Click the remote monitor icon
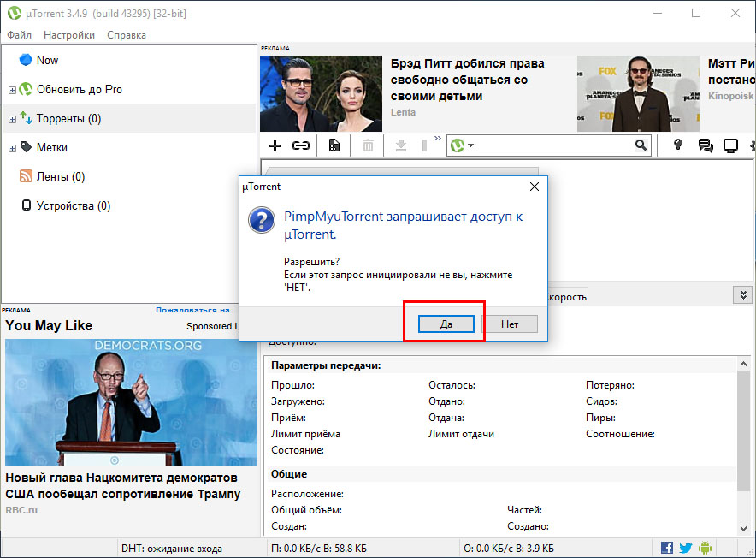 pyautogui.click(x=731, y=145)
